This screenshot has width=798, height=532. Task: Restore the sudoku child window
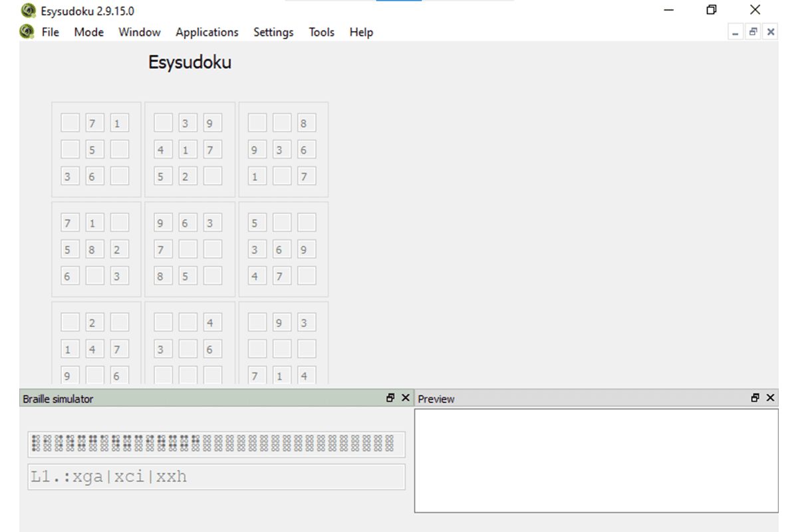tap(752, 31)
